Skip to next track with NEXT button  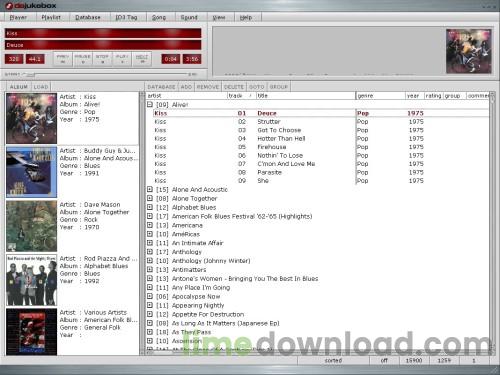[x=142, y=59]
